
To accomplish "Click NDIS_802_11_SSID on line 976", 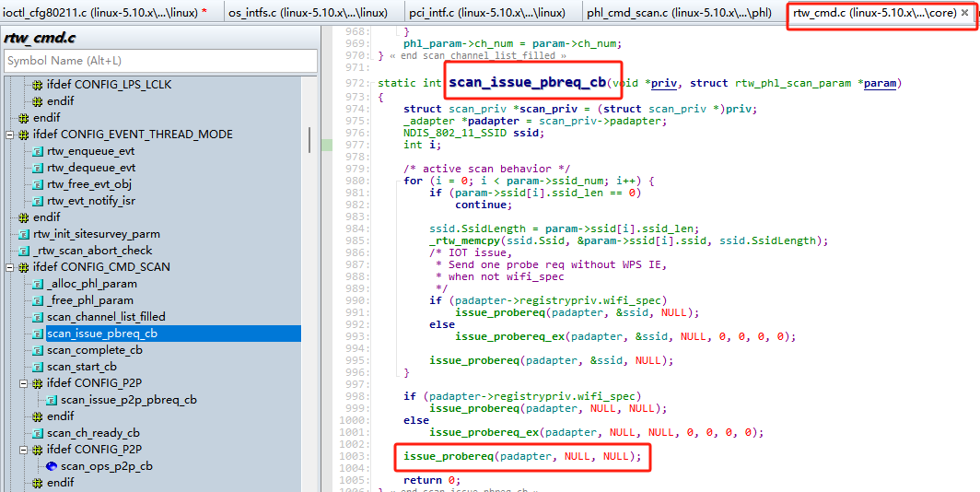I will click(455, 133).
